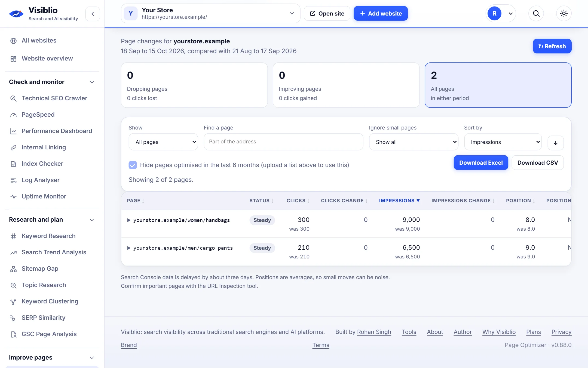Screen dimensions: 588x368
Task: Click the search magnifier icon in header
Action: point(536,13)
